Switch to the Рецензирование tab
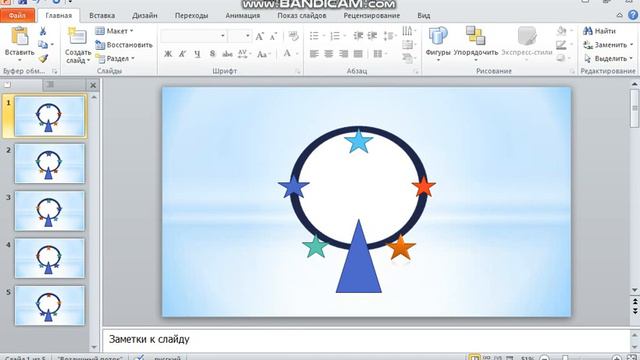 coord(371,16)
